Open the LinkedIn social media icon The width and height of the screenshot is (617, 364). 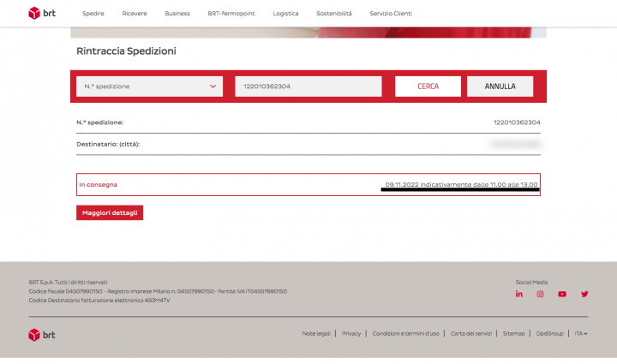point(518,294)
